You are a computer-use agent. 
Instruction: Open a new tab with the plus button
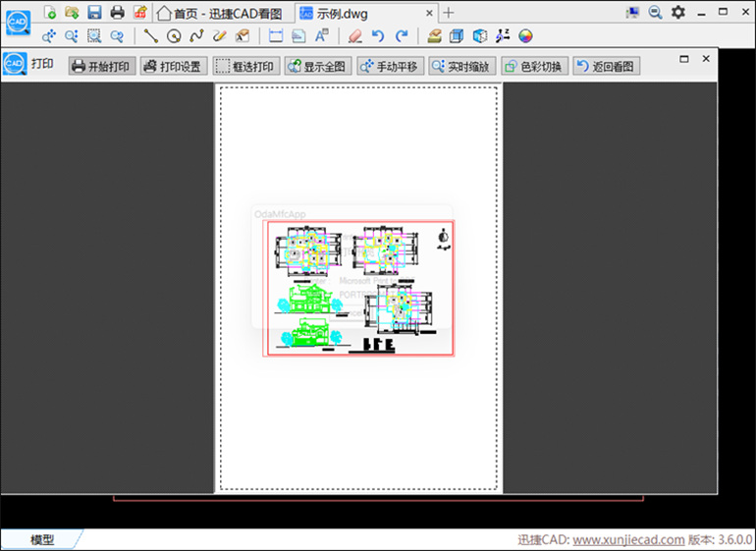point(449,13)
